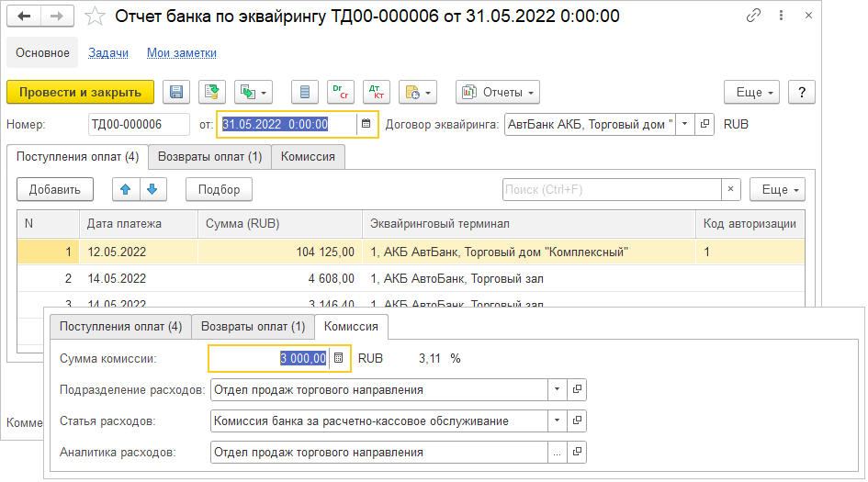Open the Договор эквайринга item via open icon

pos(705,125)
